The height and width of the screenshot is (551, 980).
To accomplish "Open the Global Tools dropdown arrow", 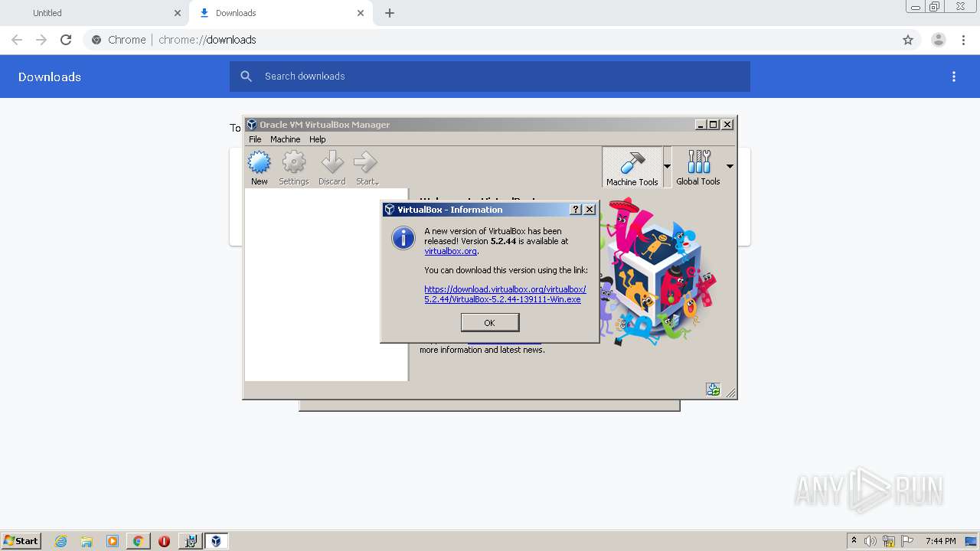I will pyautogui.click(x=730, y=166).
